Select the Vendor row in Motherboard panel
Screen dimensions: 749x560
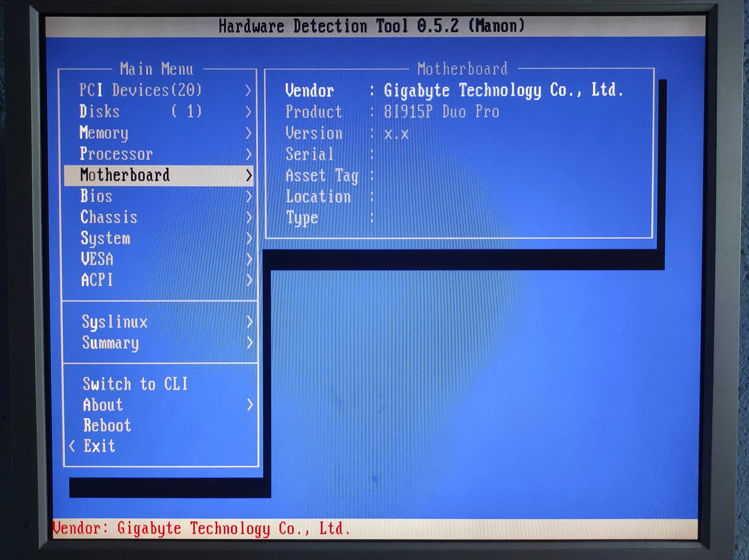454,91
